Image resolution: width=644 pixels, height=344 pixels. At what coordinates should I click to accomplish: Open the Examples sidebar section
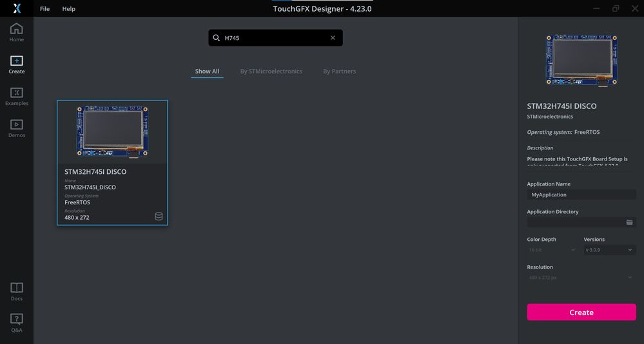(x=16, y=97)
